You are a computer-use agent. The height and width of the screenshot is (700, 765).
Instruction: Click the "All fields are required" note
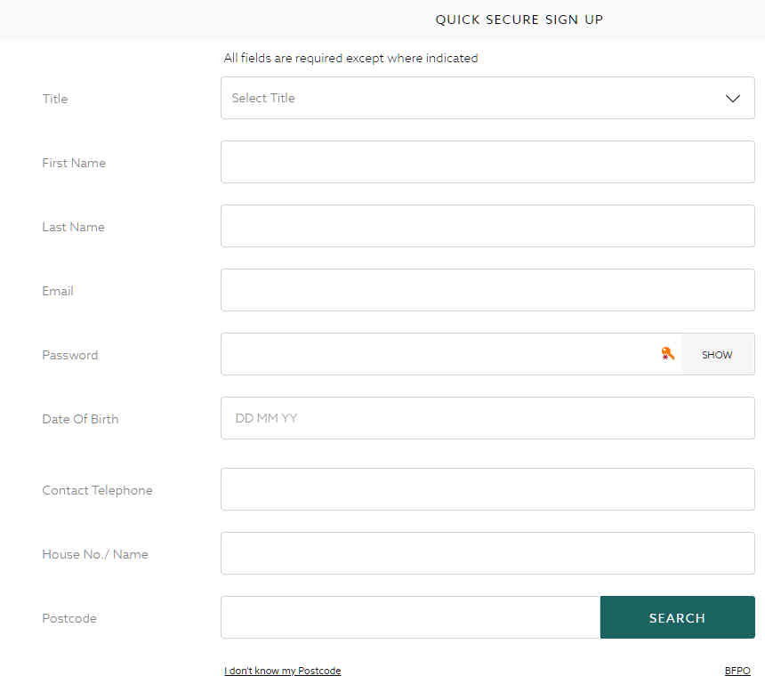click(x=350, y=58)
